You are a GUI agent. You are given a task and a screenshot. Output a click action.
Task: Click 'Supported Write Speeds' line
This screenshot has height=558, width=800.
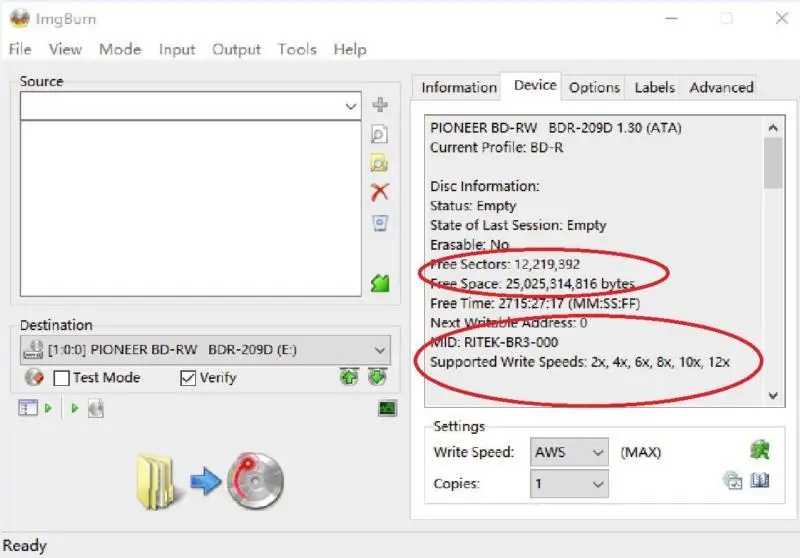pos(580,362)
